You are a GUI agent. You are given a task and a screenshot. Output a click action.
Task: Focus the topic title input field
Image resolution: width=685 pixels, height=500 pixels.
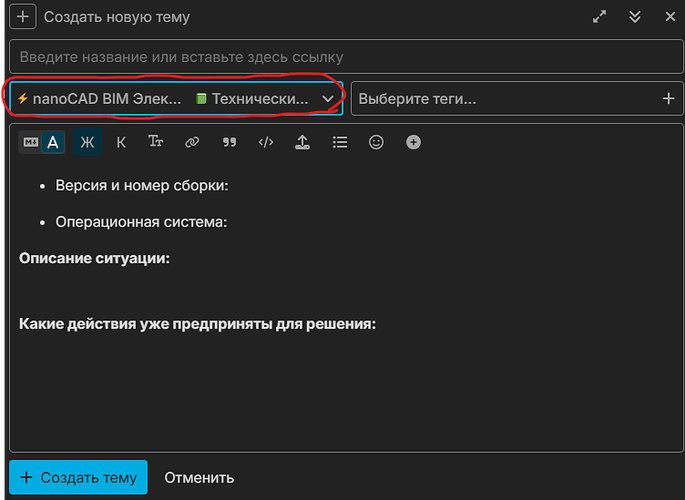point(346,57)
